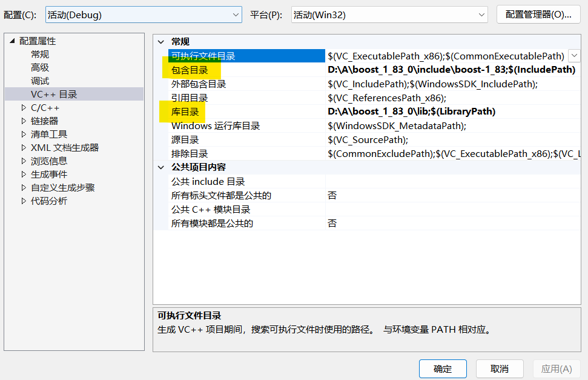The height and width of the screenshot is (380, 588).
Task: Select the 生成事件 tree item label
Action: click(x=49, y=174)
